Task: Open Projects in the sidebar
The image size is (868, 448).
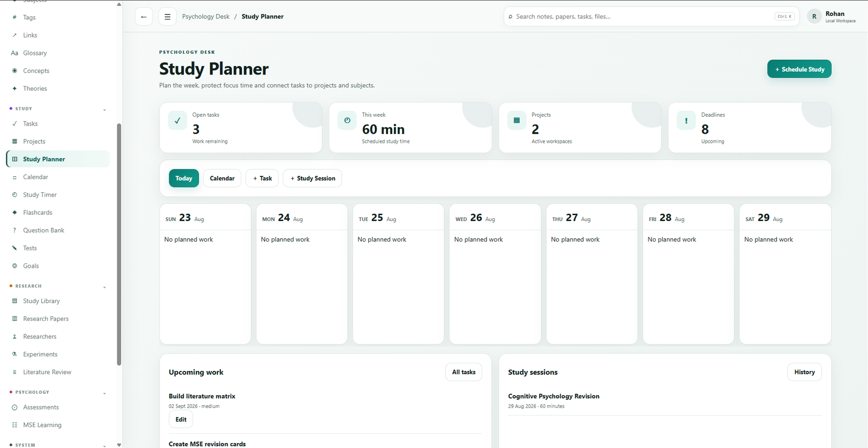Action: (x=58, y=142)
